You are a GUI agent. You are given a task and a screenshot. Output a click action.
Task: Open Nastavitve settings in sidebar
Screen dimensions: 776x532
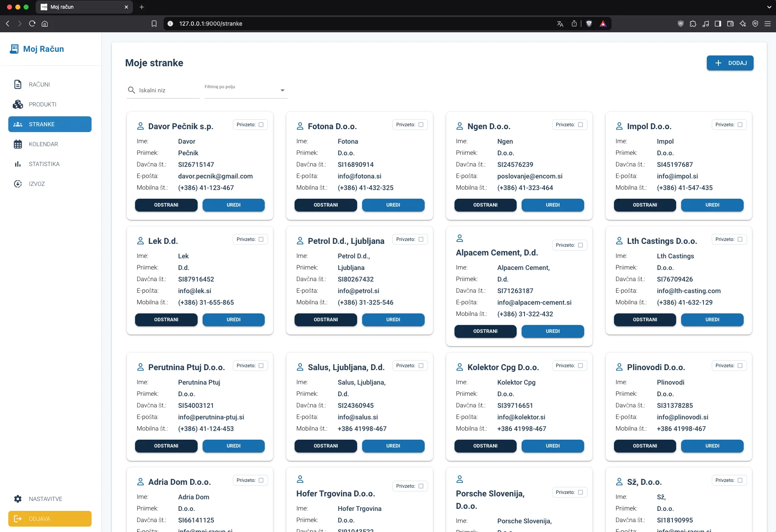tap(50, 499)
